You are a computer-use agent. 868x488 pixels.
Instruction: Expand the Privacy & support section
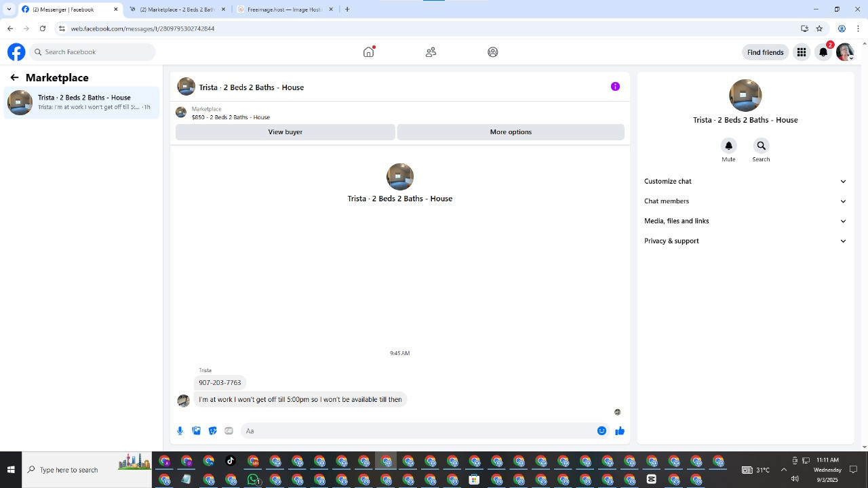pyautogui.click(x=745, y=241)
